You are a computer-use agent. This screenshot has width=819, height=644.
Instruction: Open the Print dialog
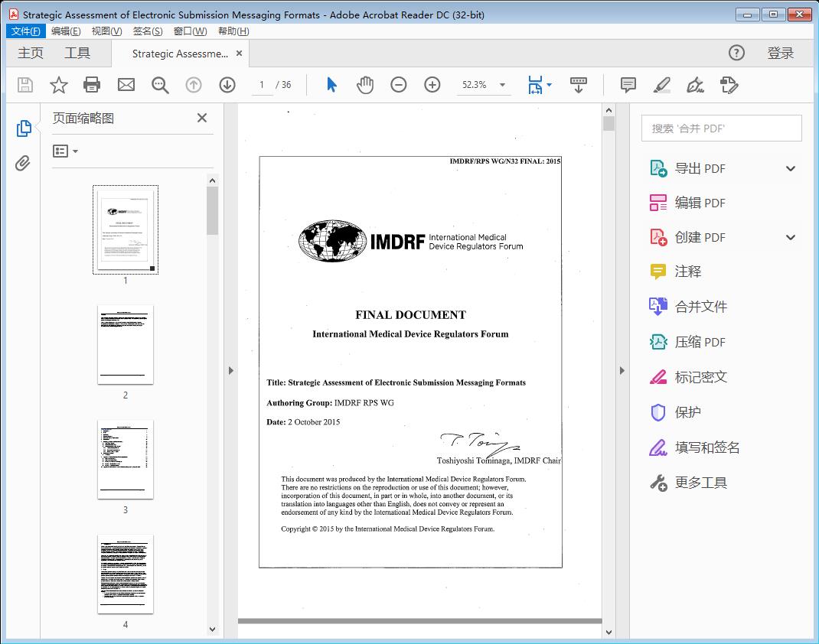pos(92,85)
